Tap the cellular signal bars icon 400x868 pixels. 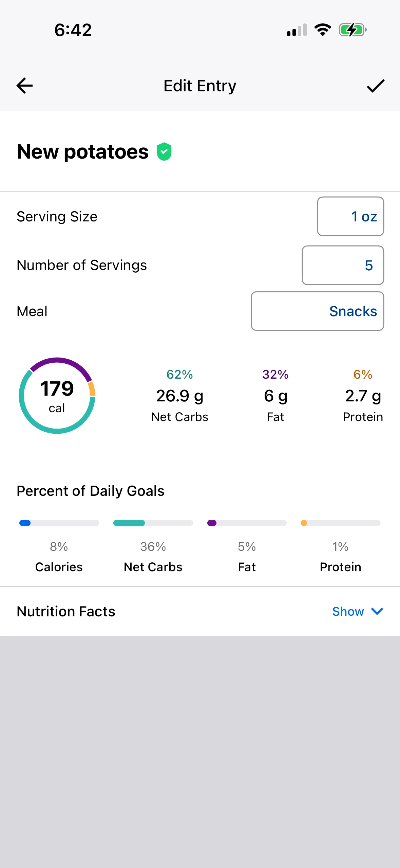point(297,30)
